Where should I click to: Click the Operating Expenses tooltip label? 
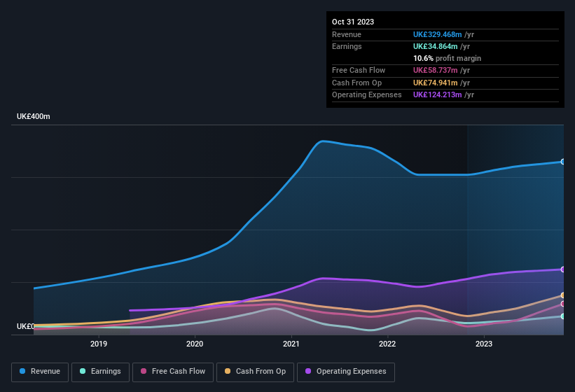367,94
